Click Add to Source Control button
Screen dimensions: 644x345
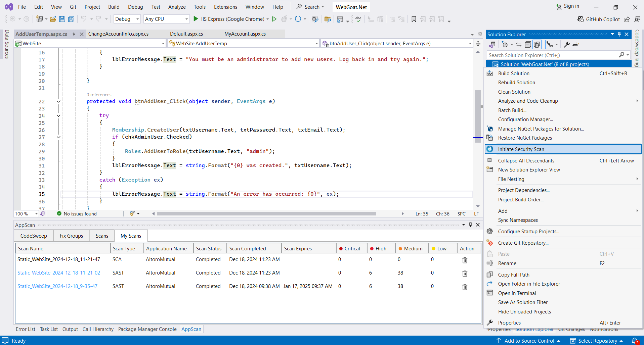point(529,341)
